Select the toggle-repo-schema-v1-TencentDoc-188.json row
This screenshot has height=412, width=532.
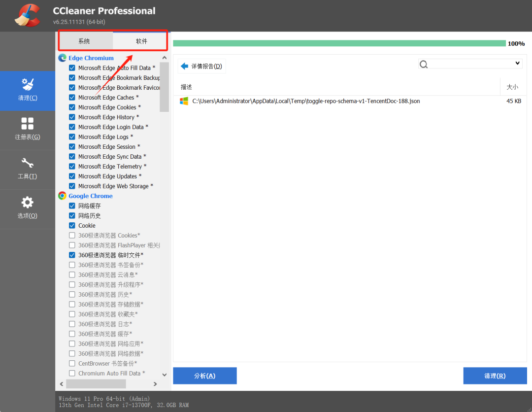coord(350,101)
